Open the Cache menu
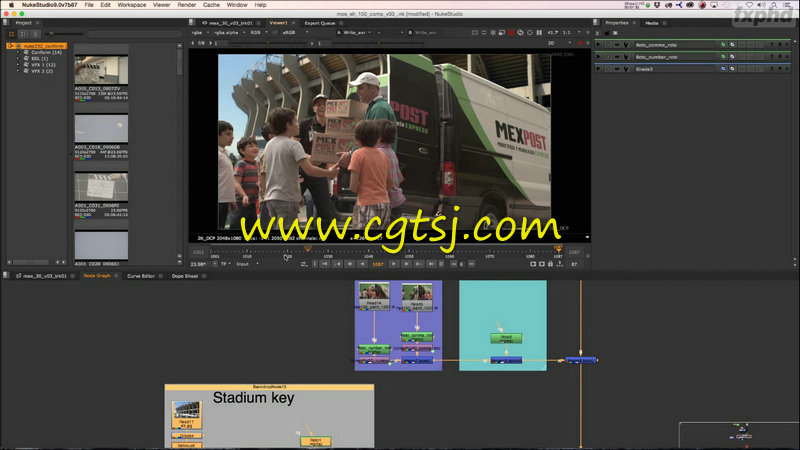 tap(211, 5)
